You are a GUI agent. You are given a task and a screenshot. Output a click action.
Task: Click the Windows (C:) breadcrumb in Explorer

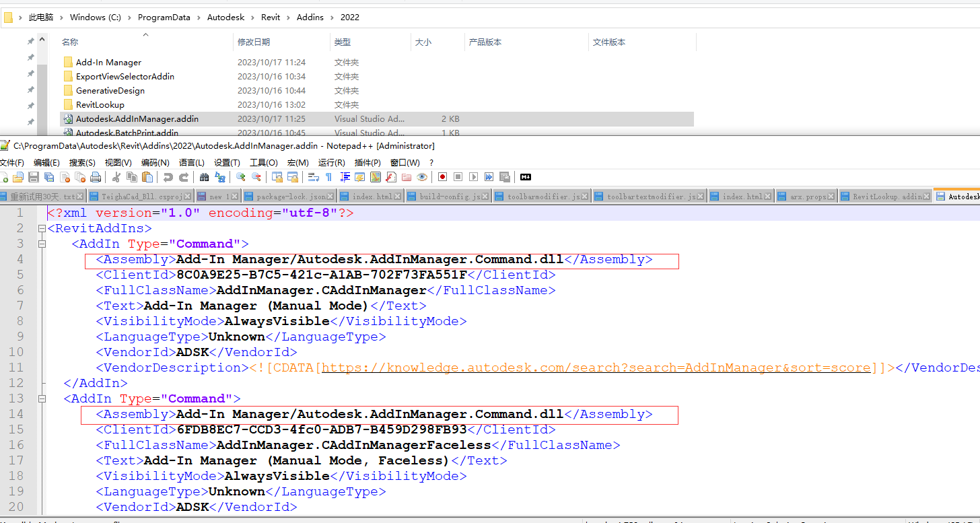click(96, 18)
